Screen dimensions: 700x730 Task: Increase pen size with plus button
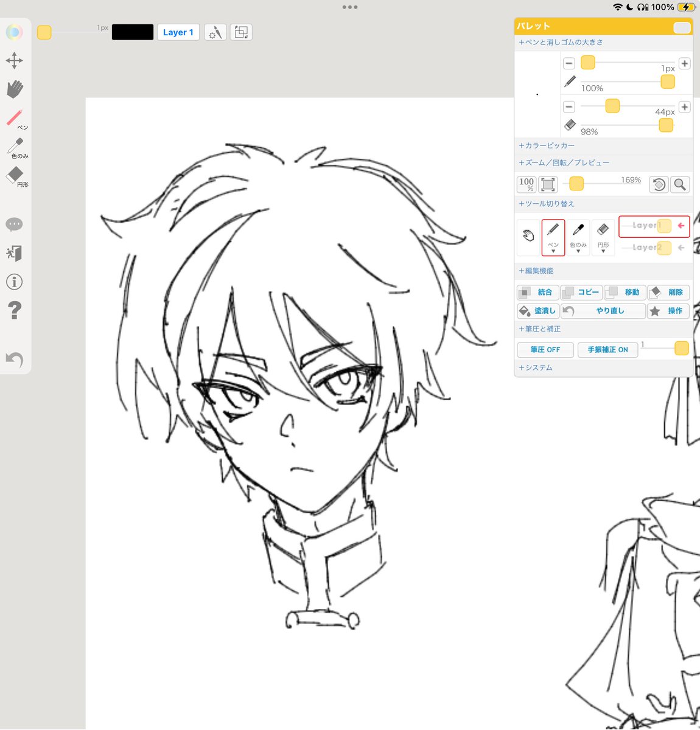point(684,63)
